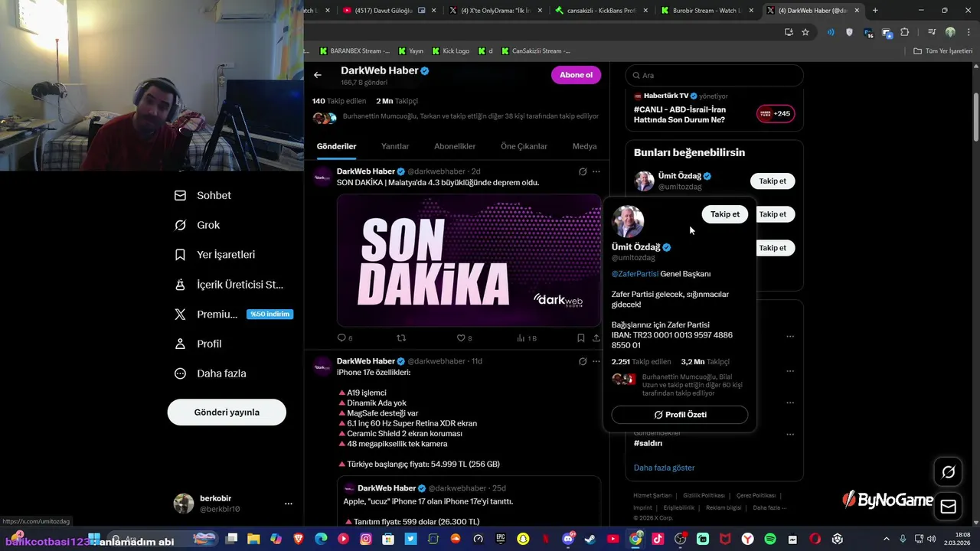Share the Malatya deprem post
980x551 pixels.
[596, 338]
